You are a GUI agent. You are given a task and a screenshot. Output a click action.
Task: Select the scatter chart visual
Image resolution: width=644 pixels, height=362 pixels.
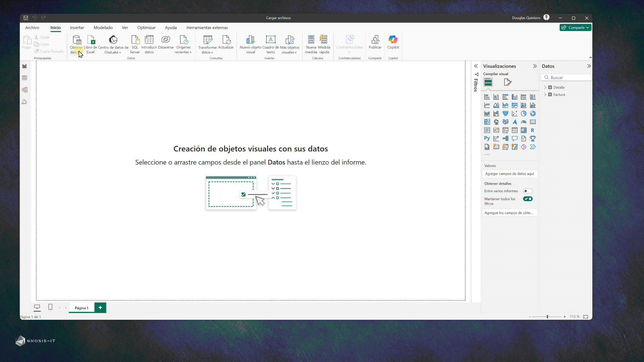point(515,114)
